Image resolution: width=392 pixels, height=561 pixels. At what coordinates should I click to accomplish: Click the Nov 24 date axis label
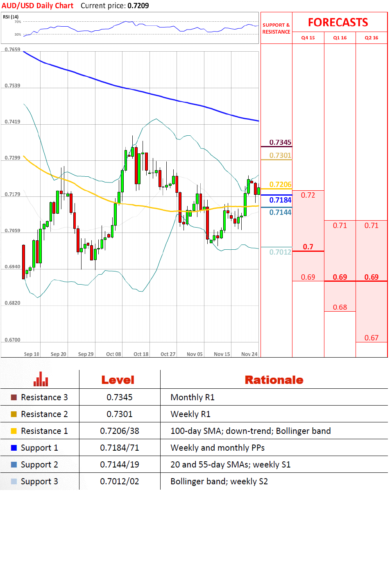pyautogui.click(x=249, y=354)
